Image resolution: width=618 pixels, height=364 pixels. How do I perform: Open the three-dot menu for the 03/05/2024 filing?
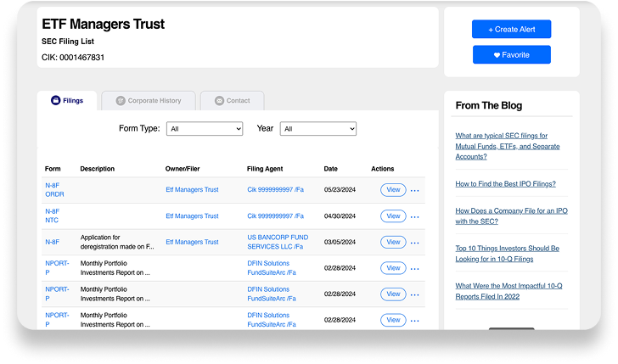[x=415, y=243]
